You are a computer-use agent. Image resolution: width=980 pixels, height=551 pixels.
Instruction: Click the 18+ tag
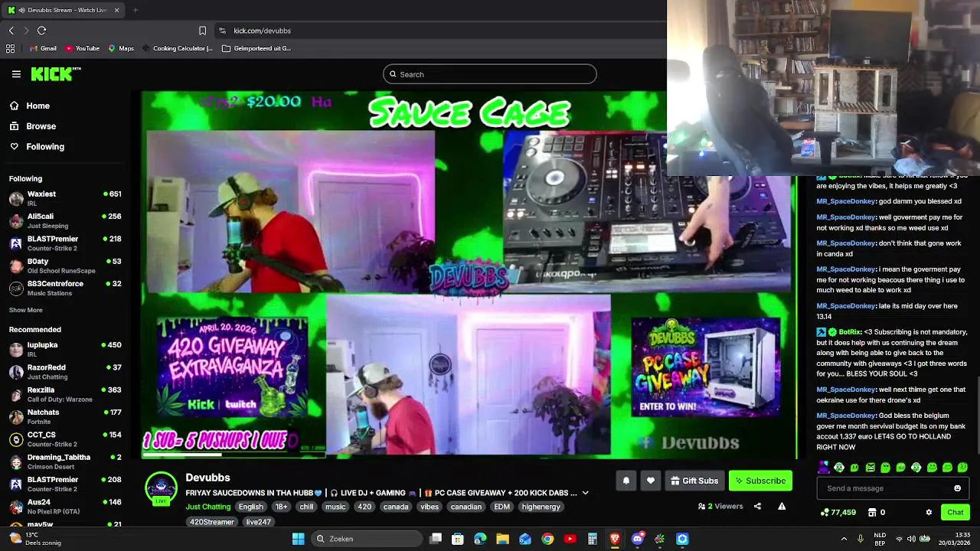coord(281,507)
